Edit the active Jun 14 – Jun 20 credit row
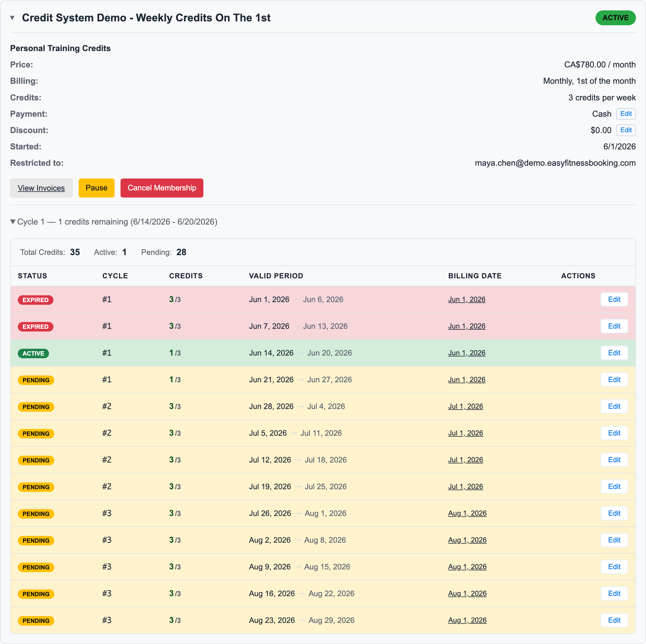 point(614,353)
